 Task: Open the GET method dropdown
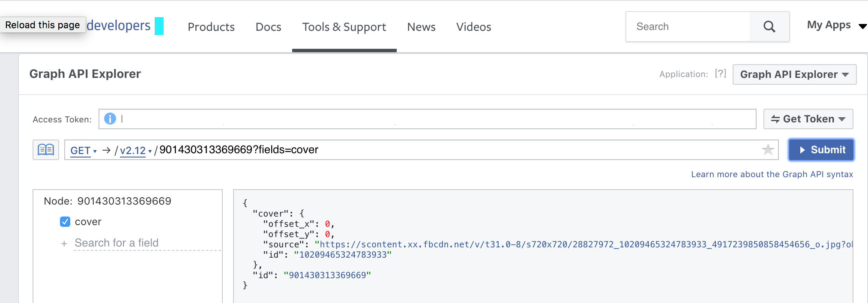click(84, 151)
